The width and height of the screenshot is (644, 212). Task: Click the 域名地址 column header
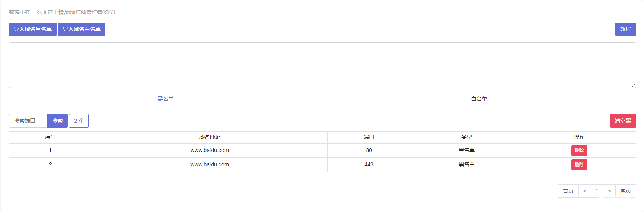point(210,137)
